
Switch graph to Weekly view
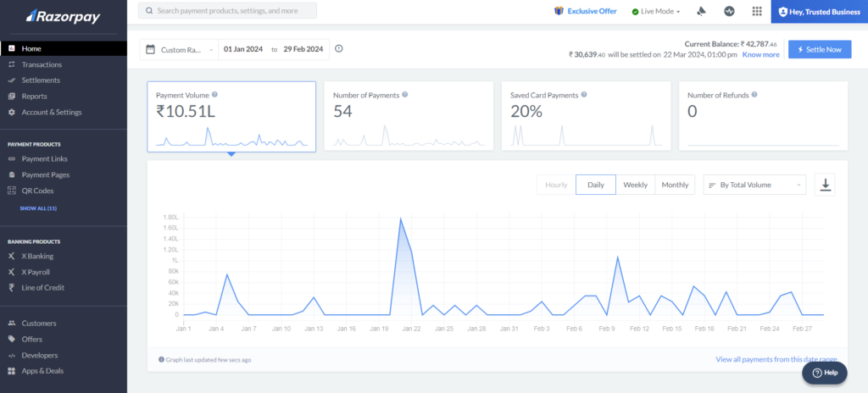tap(635, 185)
